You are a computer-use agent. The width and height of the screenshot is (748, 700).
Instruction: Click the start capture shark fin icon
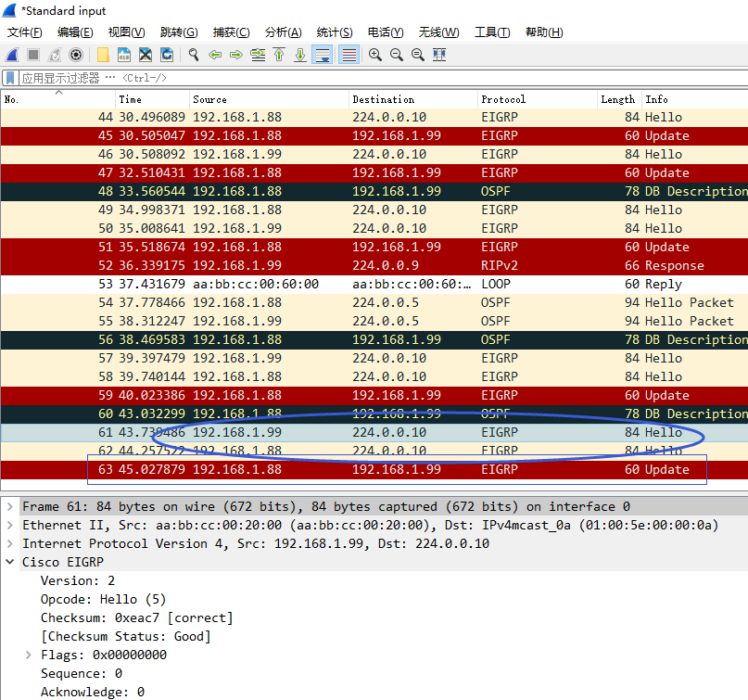tap(13, 55)
